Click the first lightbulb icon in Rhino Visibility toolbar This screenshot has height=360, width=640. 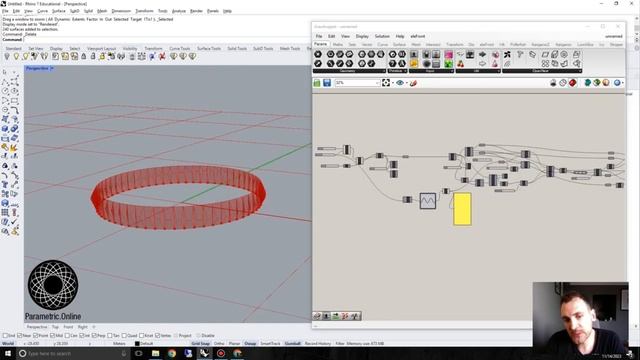tap(7, 56)
